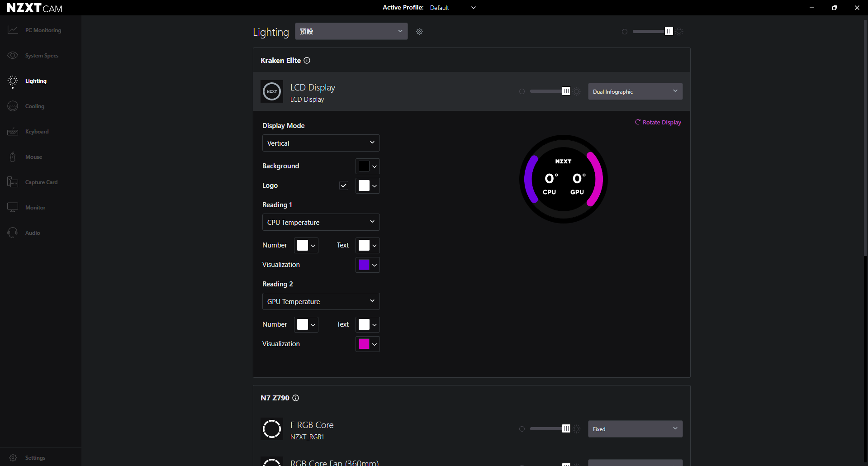Screen dimensions: 868x466
Task: Click Rotate Display link
Action: pyautogui.click(x=658, y=122)
